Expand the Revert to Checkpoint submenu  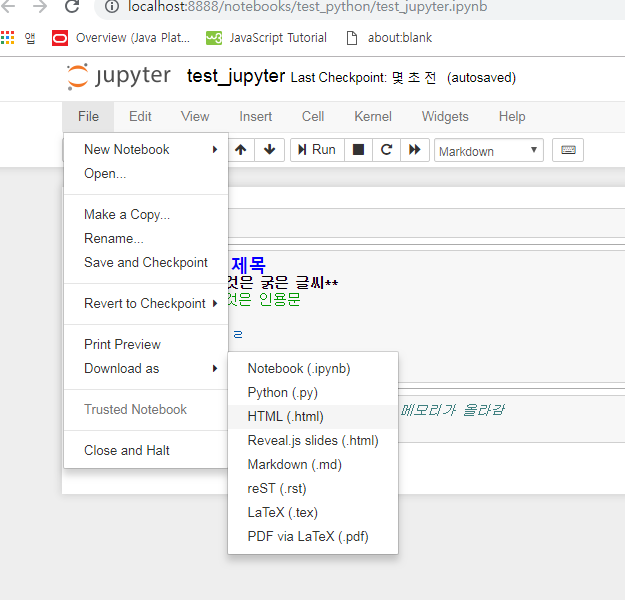[146, 303]
